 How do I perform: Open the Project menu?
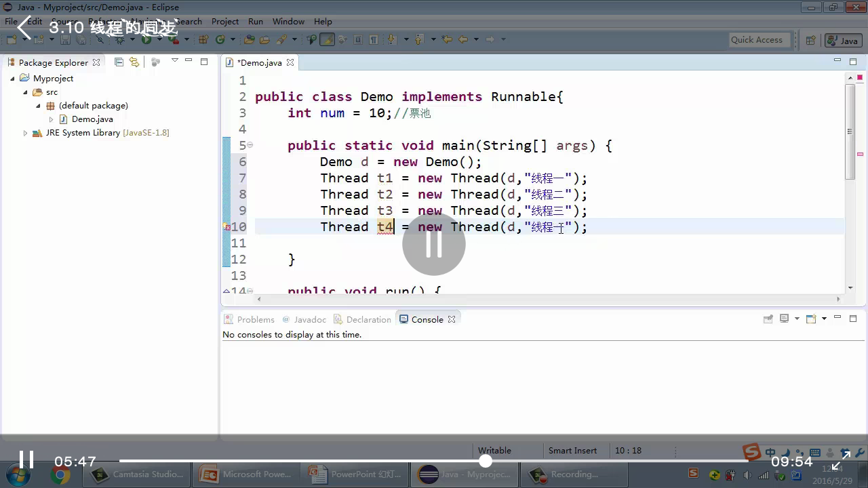coord(225,21)
